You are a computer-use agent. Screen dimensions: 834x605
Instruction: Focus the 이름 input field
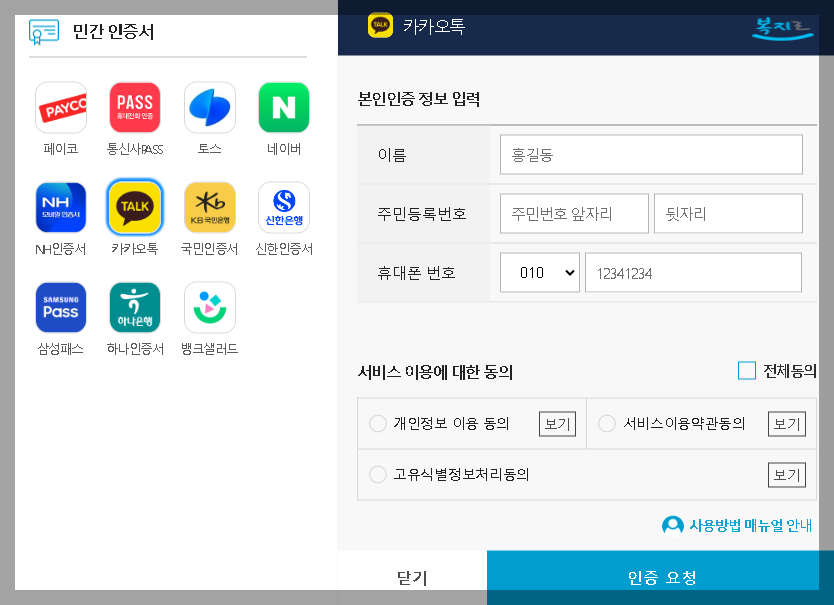point(651,154)
